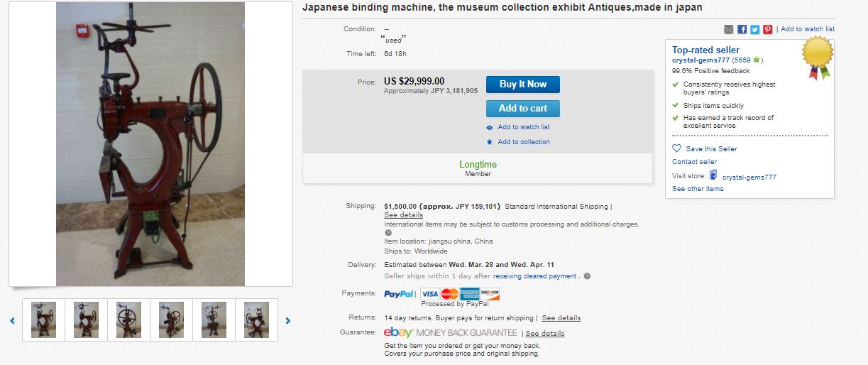
Task: Open See other items link
Action: 698,189
